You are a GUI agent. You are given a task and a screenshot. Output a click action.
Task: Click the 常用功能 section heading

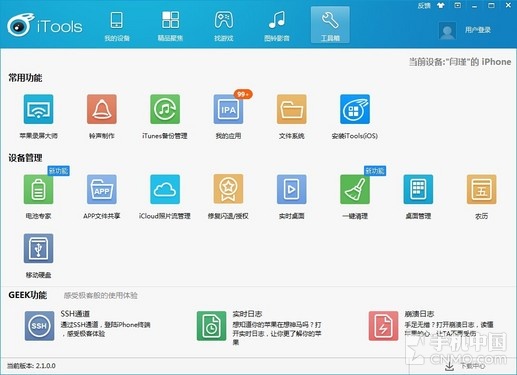pos(25,78)
